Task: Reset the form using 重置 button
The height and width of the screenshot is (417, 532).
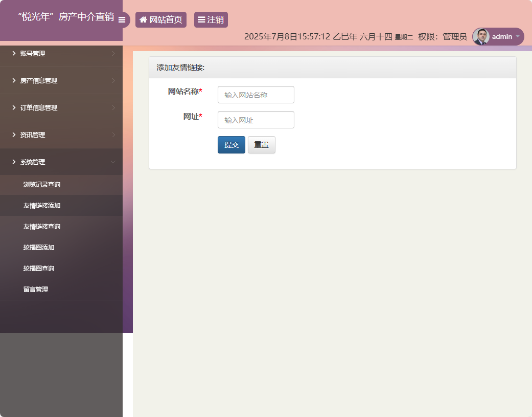Action: (261, 145)
